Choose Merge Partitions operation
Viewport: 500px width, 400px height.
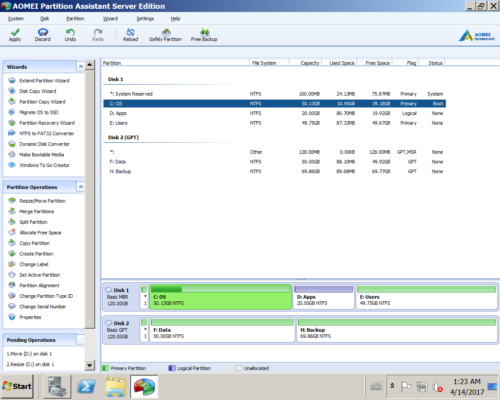pos(32,211)
